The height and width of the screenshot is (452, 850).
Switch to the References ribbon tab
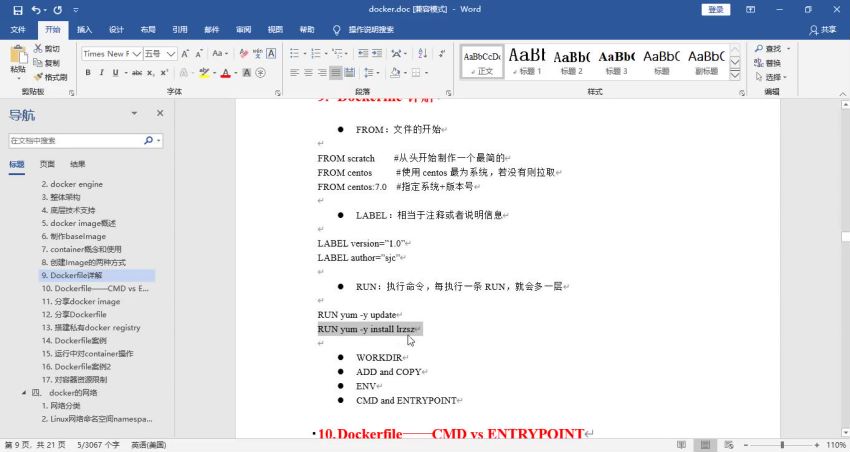(179, 30)
